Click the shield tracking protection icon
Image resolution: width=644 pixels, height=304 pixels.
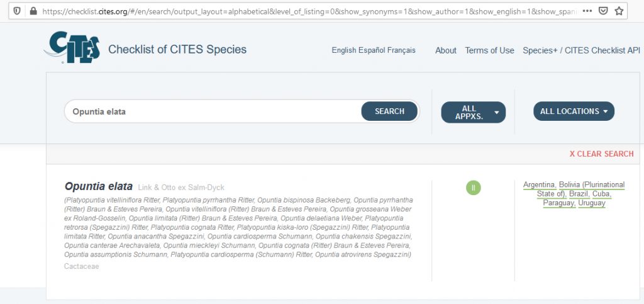pos(17,11)
